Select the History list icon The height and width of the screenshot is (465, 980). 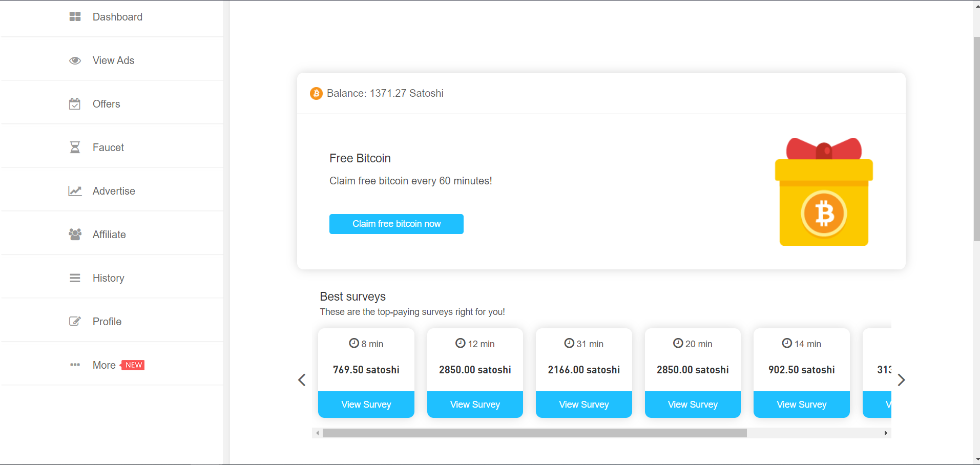coord(75,278)
